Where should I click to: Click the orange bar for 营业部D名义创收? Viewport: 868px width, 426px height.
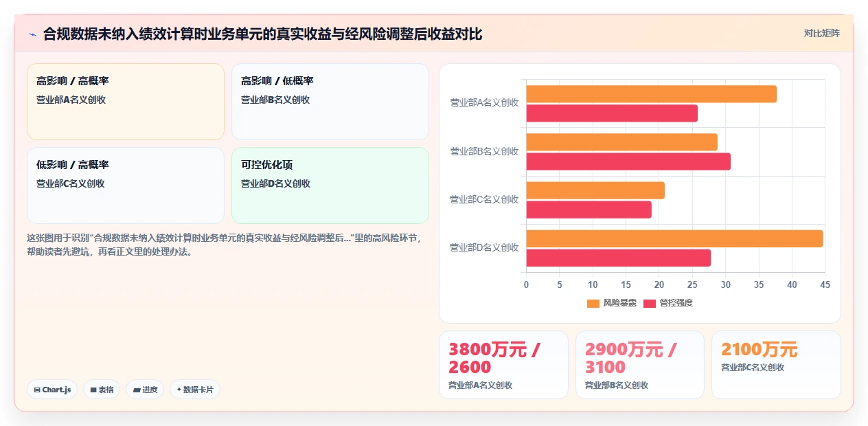tap(675, 238)
